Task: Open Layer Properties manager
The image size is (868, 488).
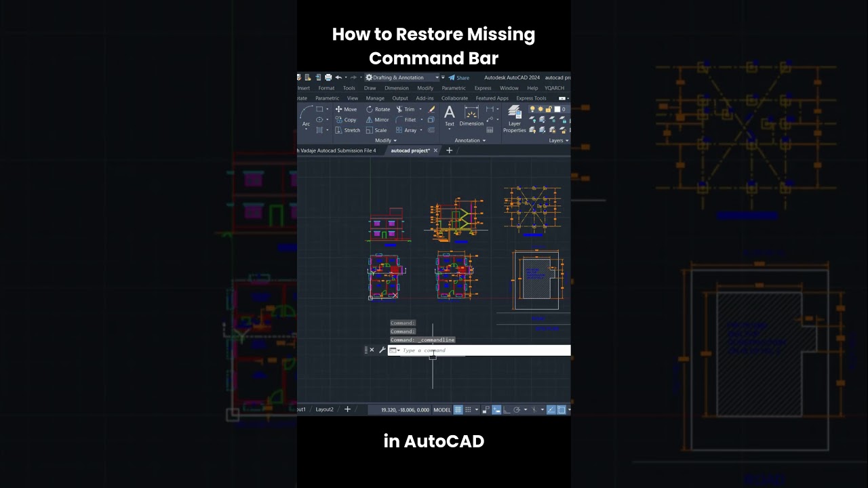Action: tap(515, 119)
